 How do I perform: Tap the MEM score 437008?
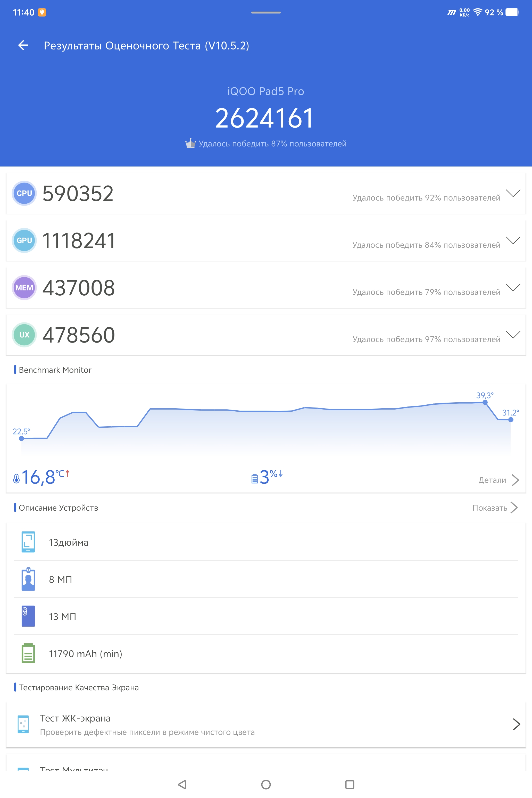point(79,288)
